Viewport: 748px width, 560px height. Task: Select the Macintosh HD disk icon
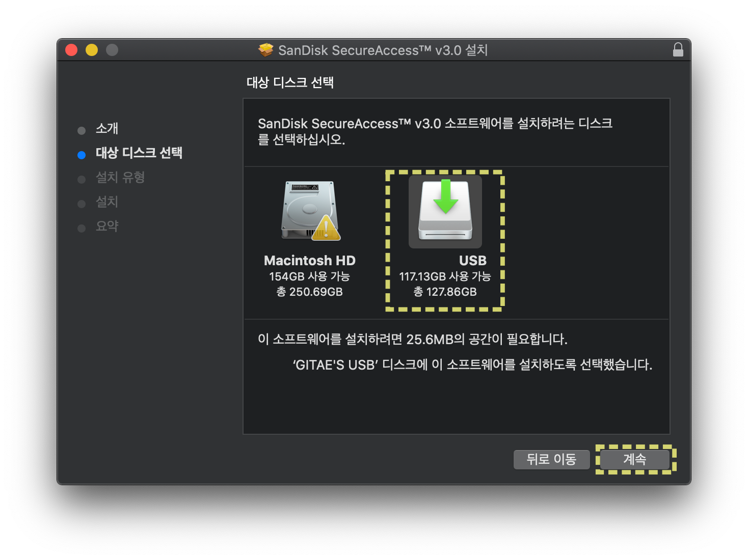pyautogui.click(x=310, y=210)
